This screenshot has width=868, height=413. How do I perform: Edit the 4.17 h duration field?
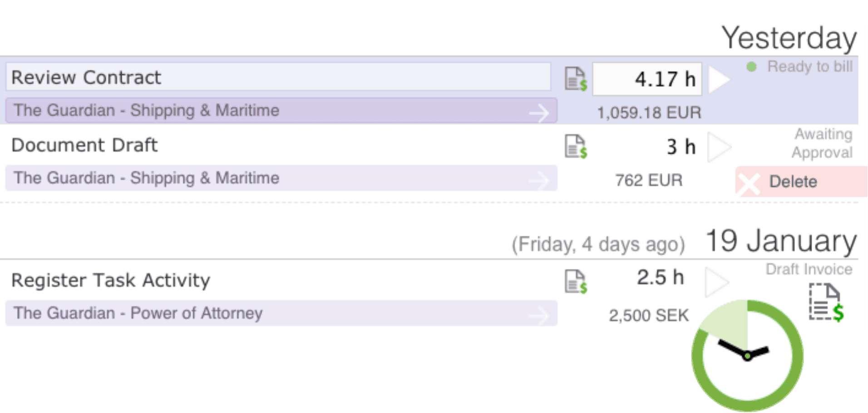point(647,79)
